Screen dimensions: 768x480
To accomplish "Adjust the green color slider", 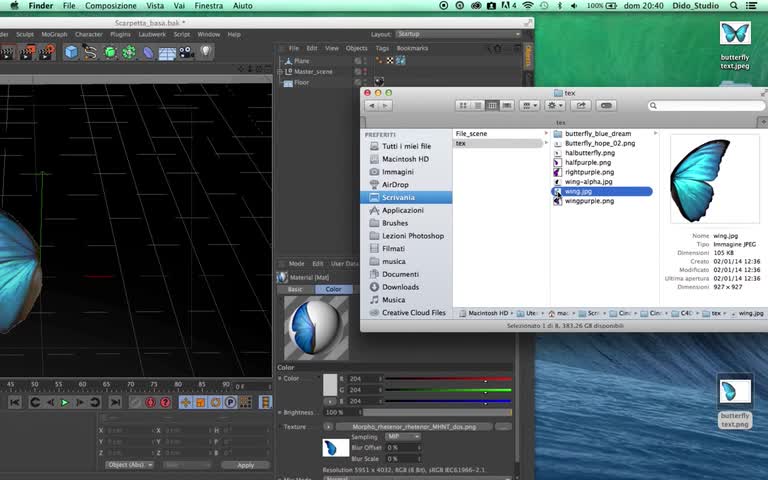I will point(448,391).
